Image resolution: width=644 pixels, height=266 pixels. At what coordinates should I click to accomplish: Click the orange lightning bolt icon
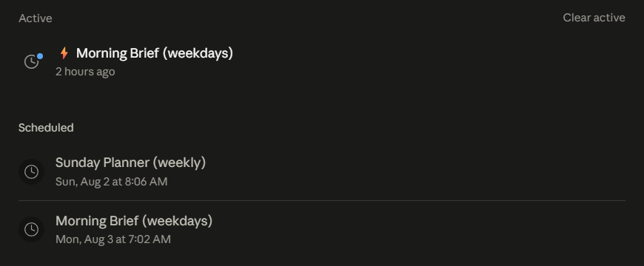[x=64, y=53]
